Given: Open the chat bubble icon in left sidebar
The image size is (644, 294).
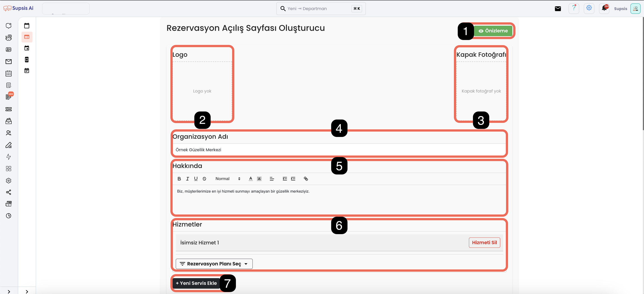Looking at the screenshot, I should click(8, 26).
